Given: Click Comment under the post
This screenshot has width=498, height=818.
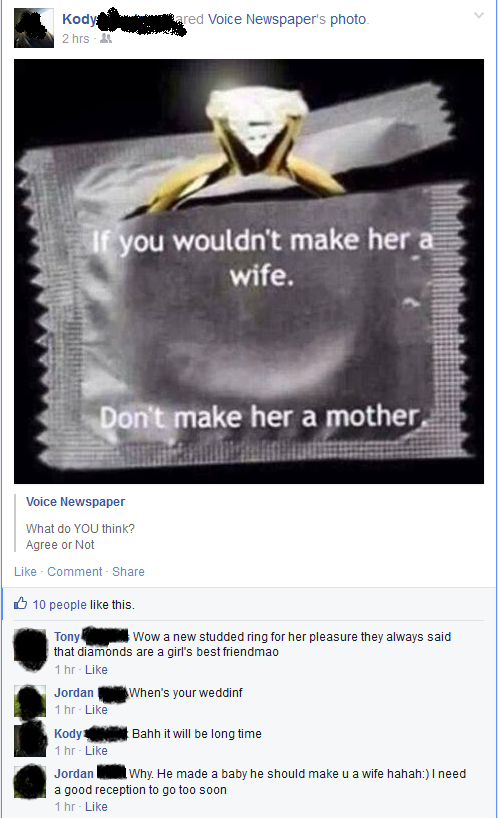Looking at the screenshot, I should tap(75, 572).
